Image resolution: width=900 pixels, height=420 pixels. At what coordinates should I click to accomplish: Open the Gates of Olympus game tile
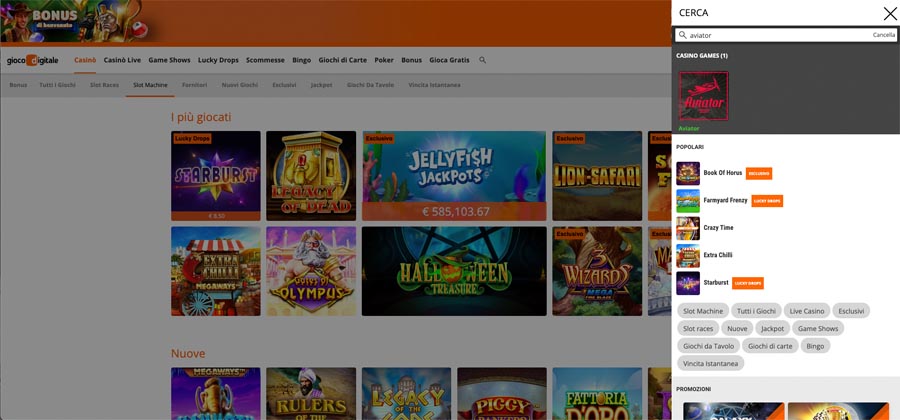click(311, 271)
